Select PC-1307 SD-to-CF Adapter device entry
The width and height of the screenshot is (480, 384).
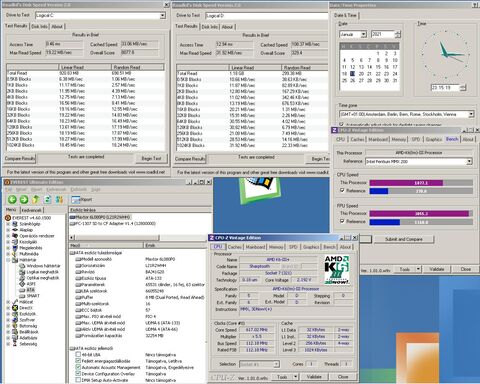click(113, 224)
